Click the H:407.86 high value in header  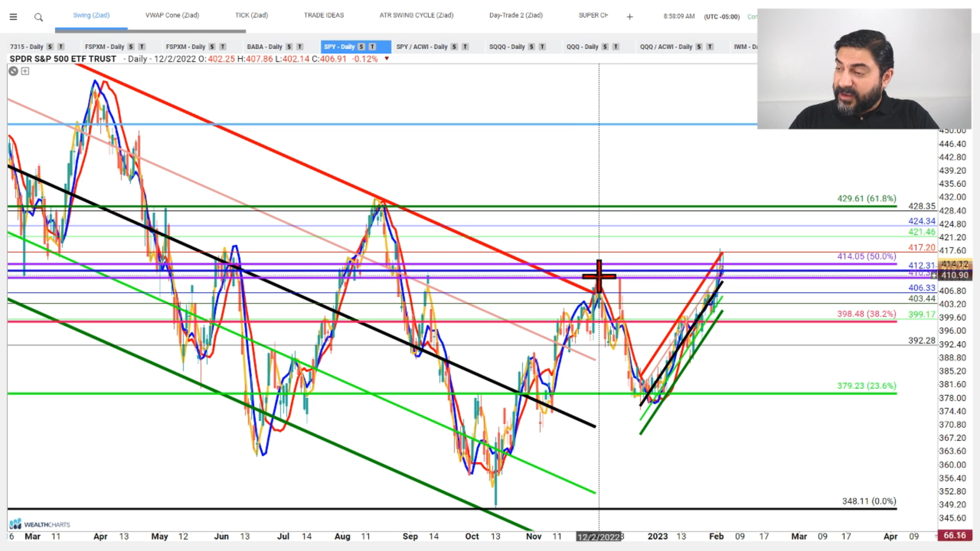pyautogui.click(x=255, y=59)
